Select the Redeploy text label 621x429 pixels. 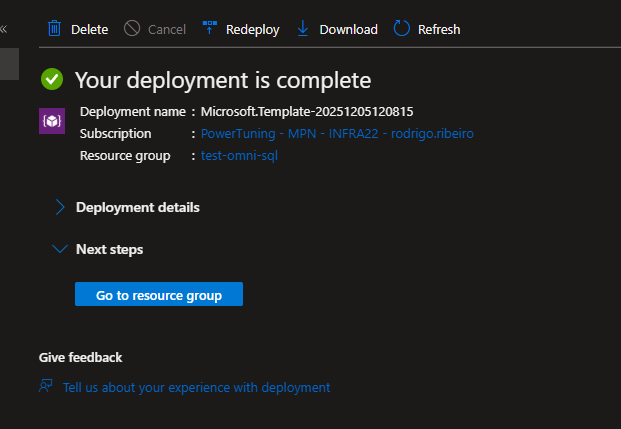tap(254, 30)
